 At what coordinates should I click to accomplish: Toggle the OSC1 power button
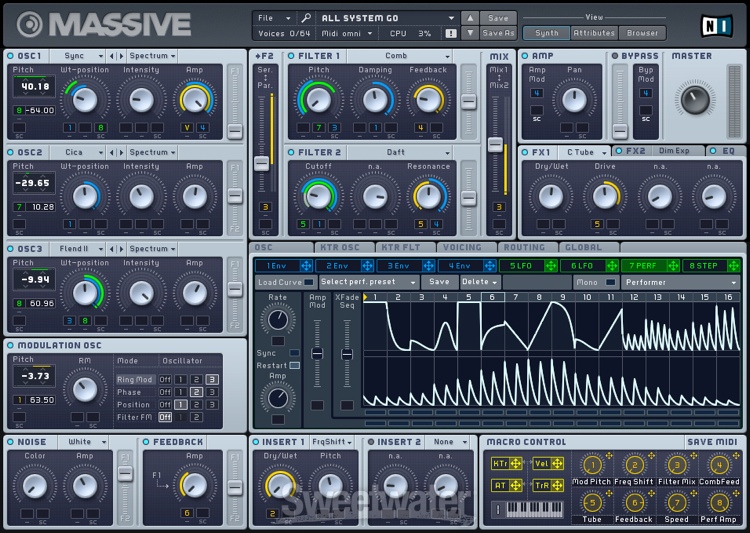pos(11,56)
